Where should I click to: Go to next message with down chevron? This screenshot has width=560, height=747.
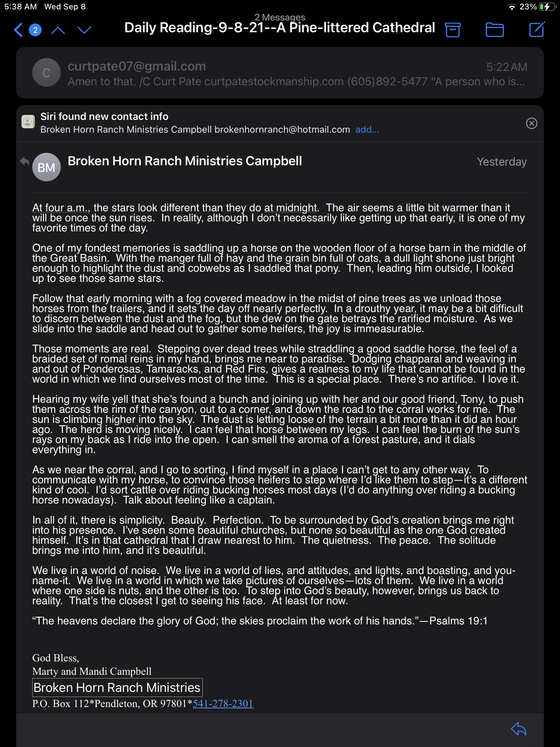tap(84, 30)
